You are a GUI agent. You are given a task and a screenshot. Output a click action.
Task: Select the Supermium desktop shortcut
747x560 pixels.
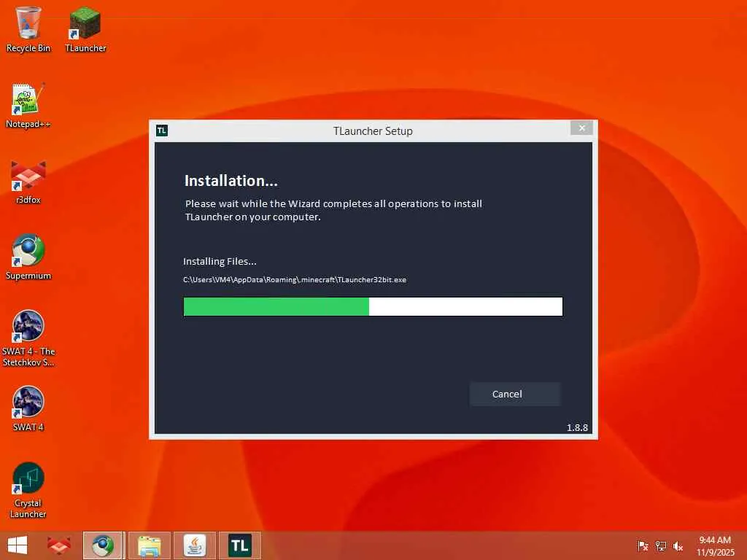28,257
